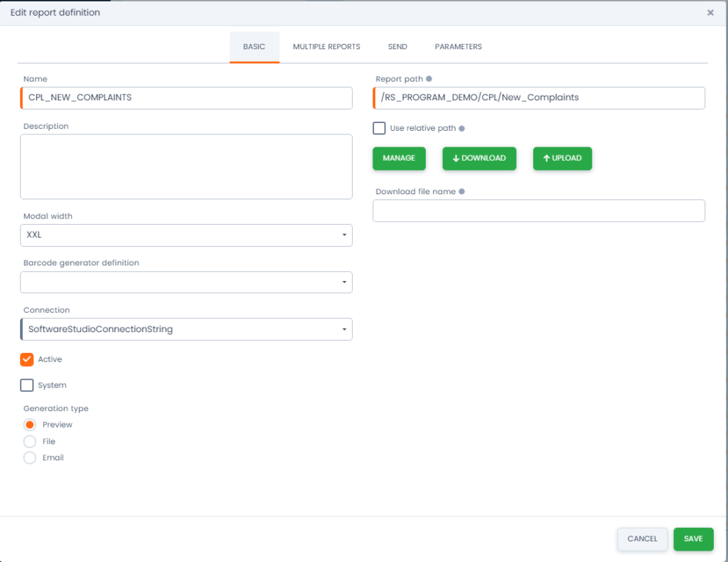This screenshot has width=728, height=562.
Task: Enable the System checkbox
Action: pyautogui.click(x=27, y=386)
